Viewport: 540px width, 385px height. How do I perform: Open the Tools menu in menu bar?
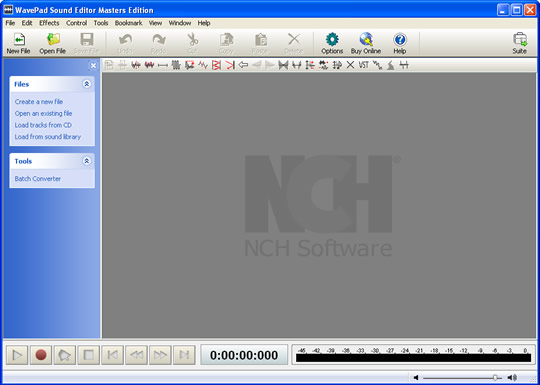pos(101,23)
